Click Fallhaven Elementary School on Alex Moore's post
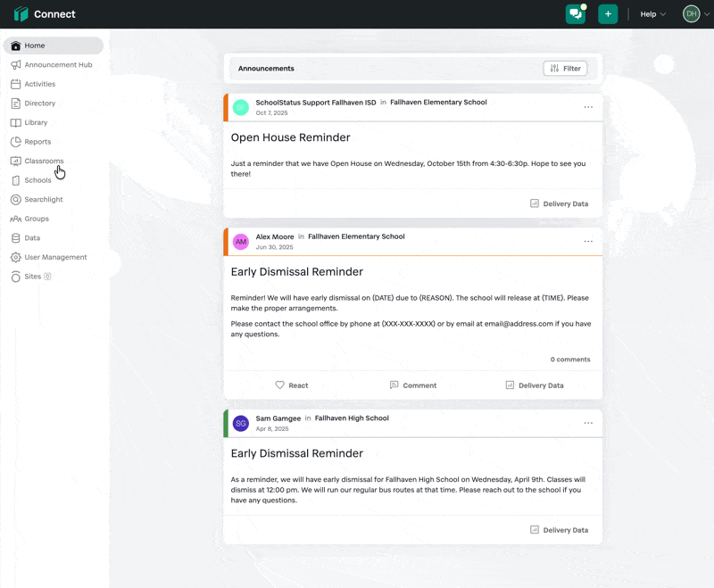 click(x=356, y=236)
